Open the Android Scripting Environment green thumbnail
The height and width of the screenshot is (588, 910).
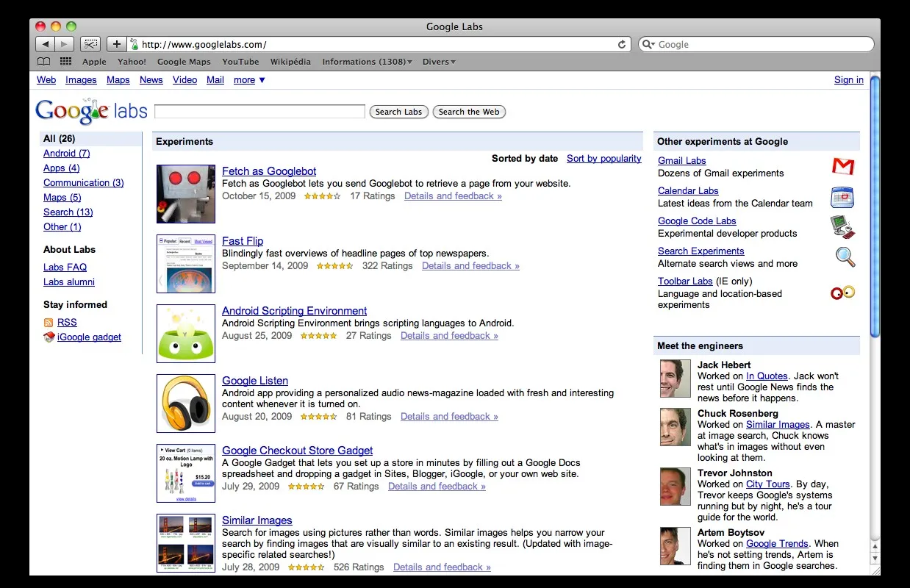[x=186, y=334]
